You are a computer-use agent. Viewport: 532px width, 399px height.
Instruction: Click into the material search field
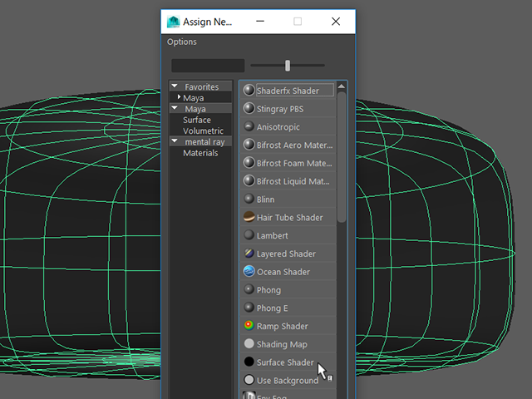(x=208, y=66)
